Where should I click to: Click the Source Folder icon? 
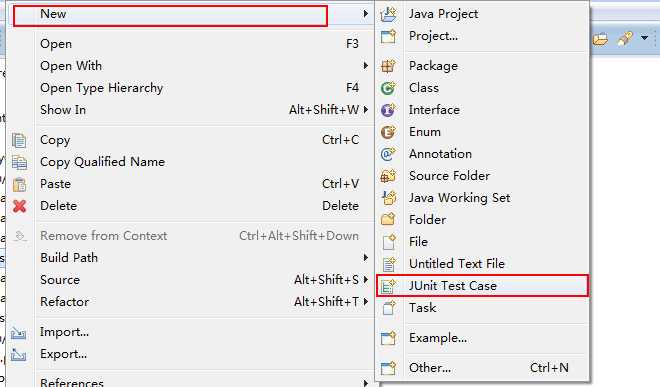(388, 176)
